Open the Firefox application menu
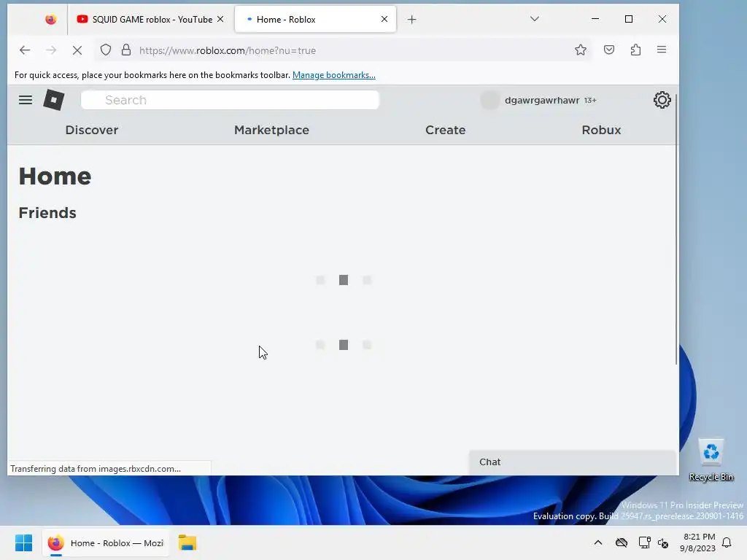The width and height of the screenshot is (747, 560). coord(661,50)
